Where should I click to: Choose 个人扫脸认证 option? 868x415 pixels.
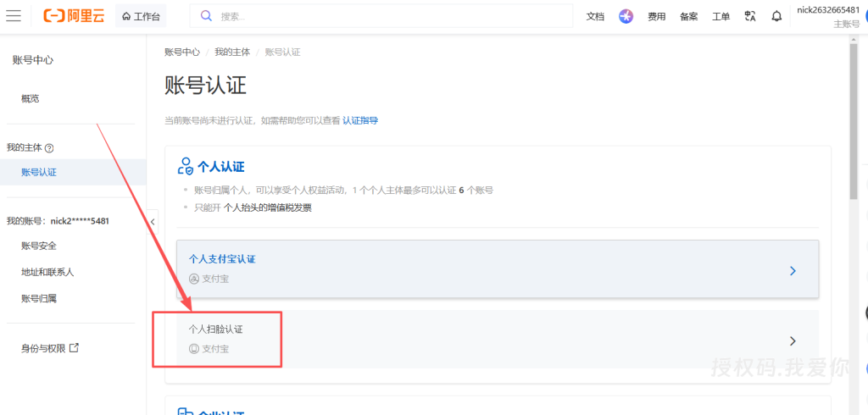click(x=498, y=339)
